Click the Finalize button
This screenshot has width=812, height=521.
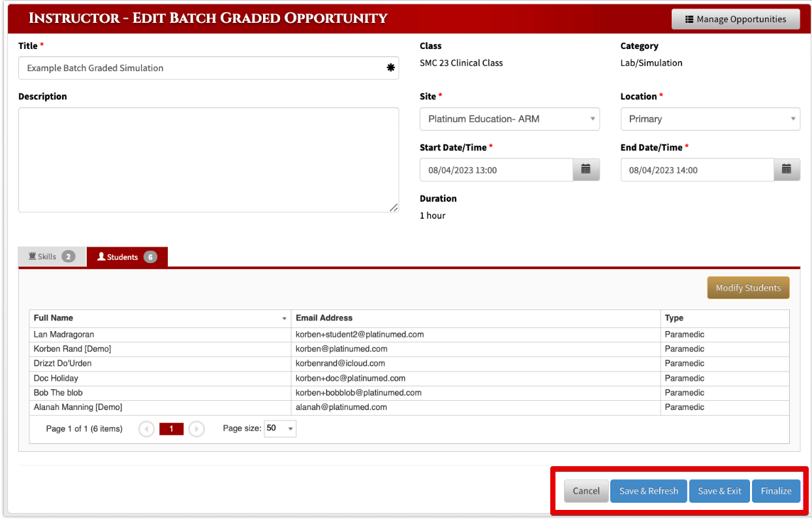(776, 491)
